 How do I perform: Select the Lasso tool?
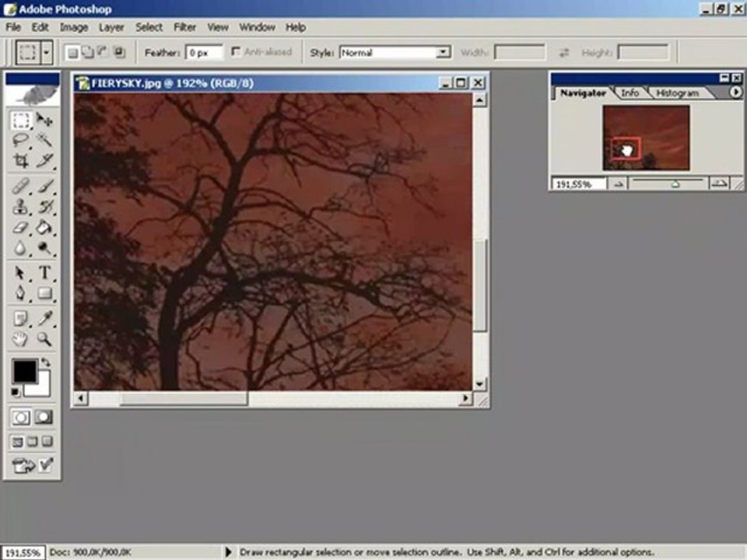coord(21,141)
